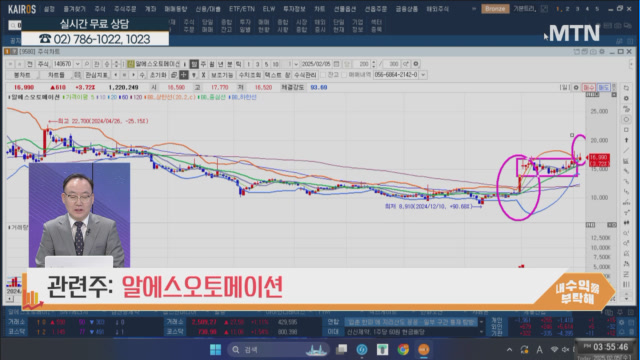Viewport: 640px width, 360px height.
Task: Select the ellipse drawing tool in right toolbar
Action: 626,119
